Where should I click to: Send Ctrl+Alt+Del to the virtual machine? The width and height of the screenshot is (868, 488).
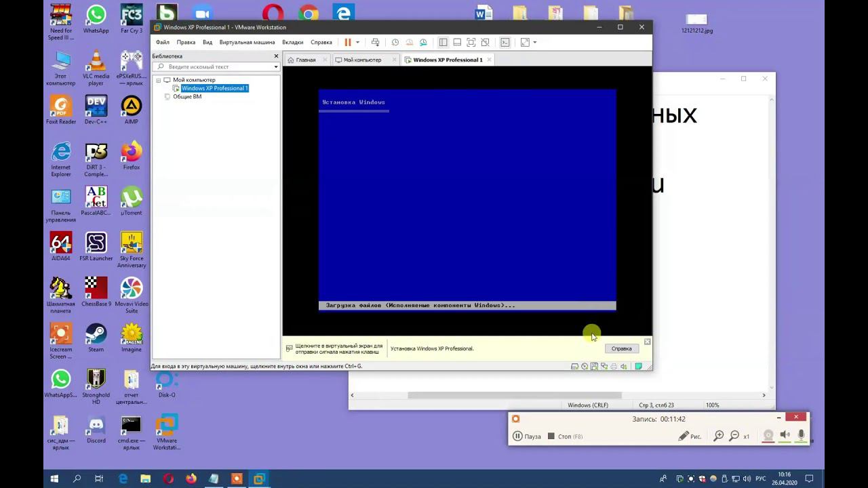click(375, 42)
